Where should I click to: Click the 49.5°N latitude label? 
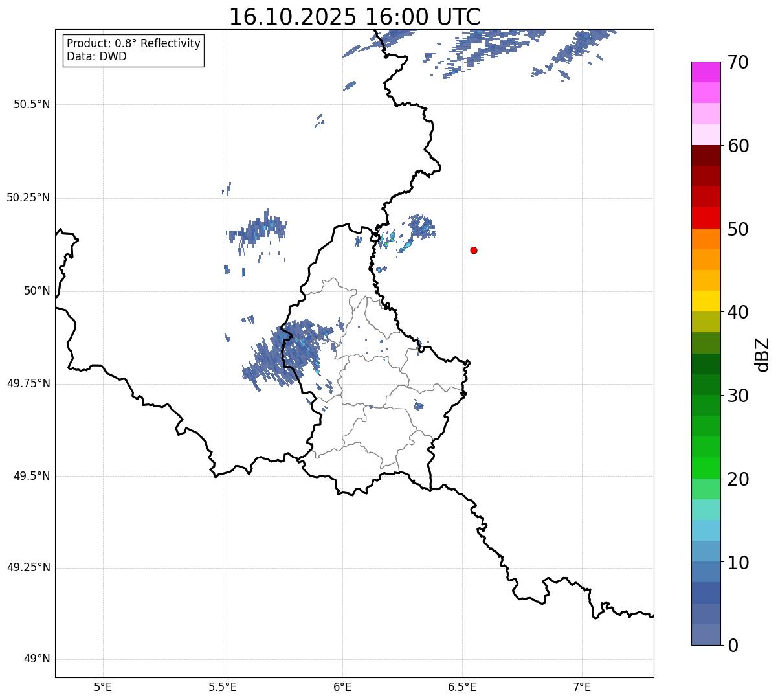[x=32, y=476]
